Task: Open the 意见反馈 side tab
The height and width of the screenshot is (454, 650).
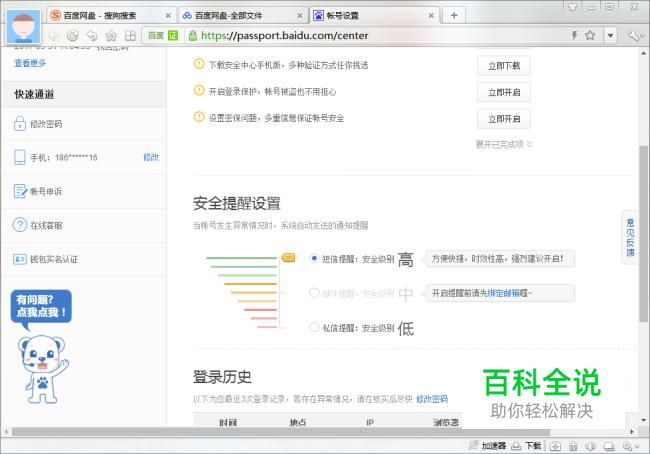Action: pyautogui.click(x=630, y=238)
